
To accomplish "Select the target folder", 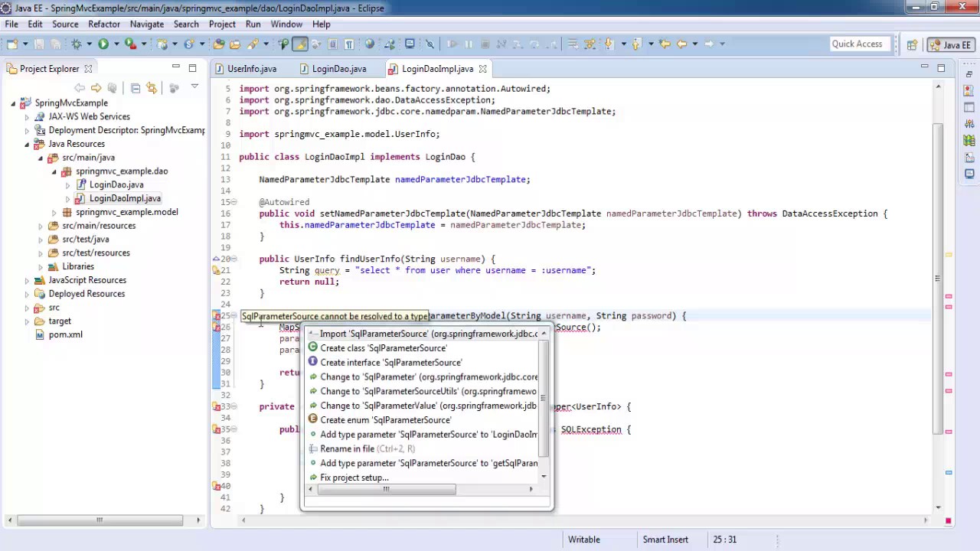I will pyautogui.click(x=59, y=321).
